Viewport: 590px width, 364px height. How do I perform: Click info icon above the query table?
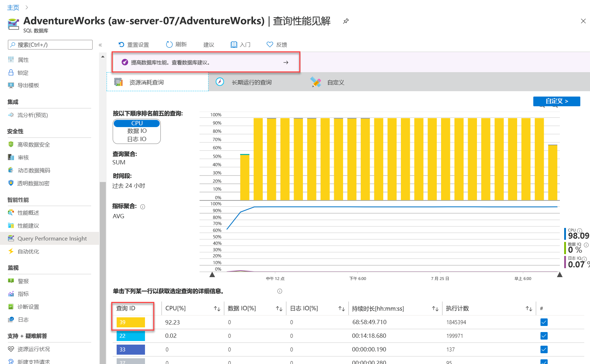(280, 291)
